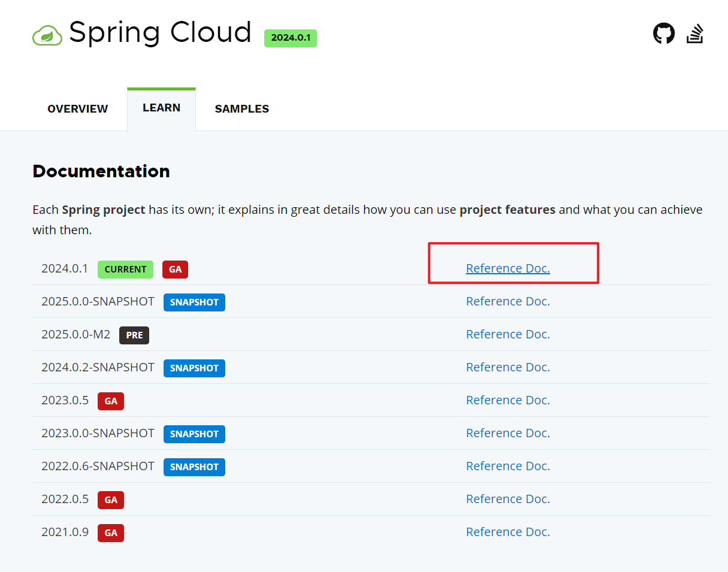The height and width of the screenshot is (572, 728).
Task: Open Reference Doc. for 2022.0.5
Action: [508, 499]
